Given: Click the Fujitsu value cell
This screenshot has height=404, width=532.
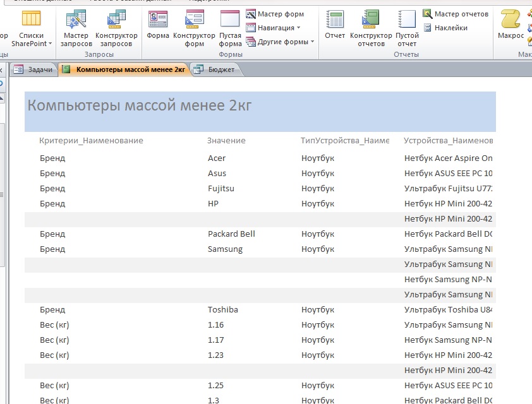Looking at the screenshot, I should [x=221, y=189].
